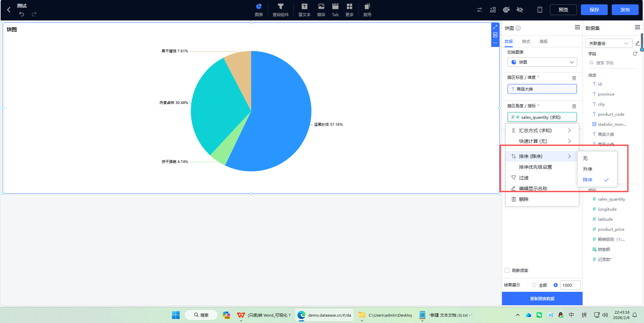Screen dimensions: 644x323
Task: Insert a 媒体 media element
Action: click(321, 10)
